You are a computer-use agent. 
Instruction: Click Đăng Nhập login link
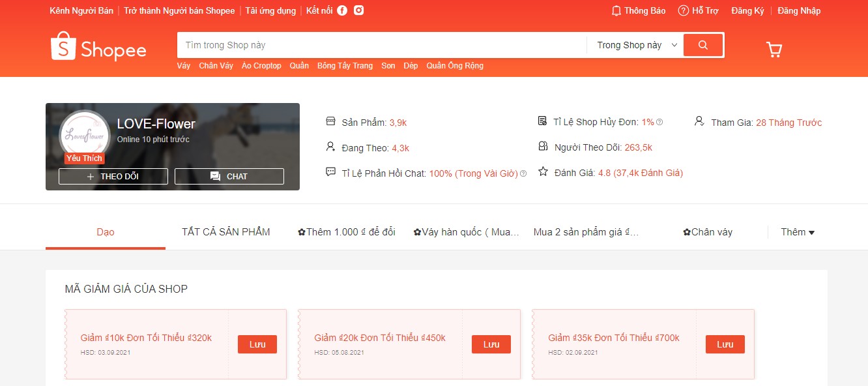pos(799,10)
